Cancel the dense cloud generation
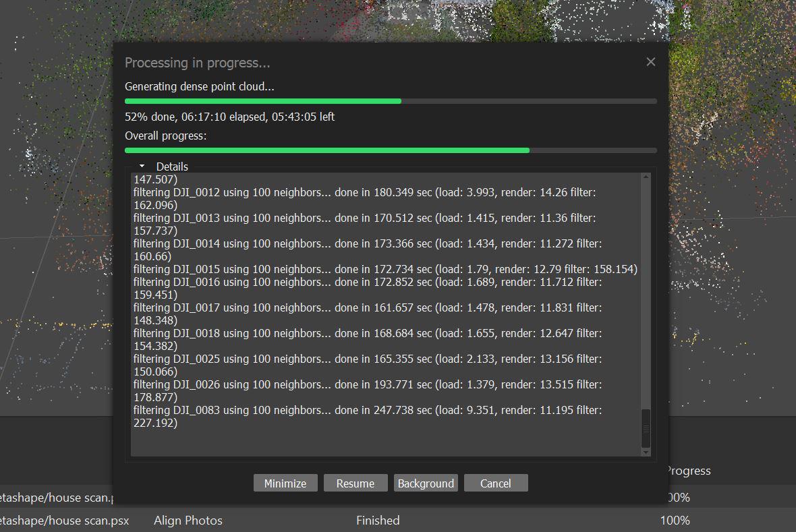Image resolution: width=796 pixels, height=532 pixels. tap(495, 483)
